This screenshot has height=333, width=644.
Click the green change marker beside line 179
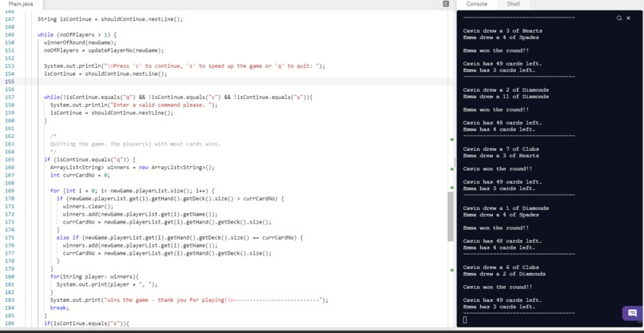click(x=452, y=270)
